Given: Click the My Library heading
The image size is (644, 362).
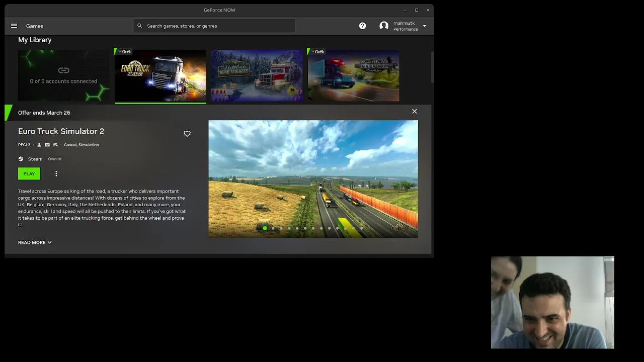Looking at the screenshot, I should point(35,40).
